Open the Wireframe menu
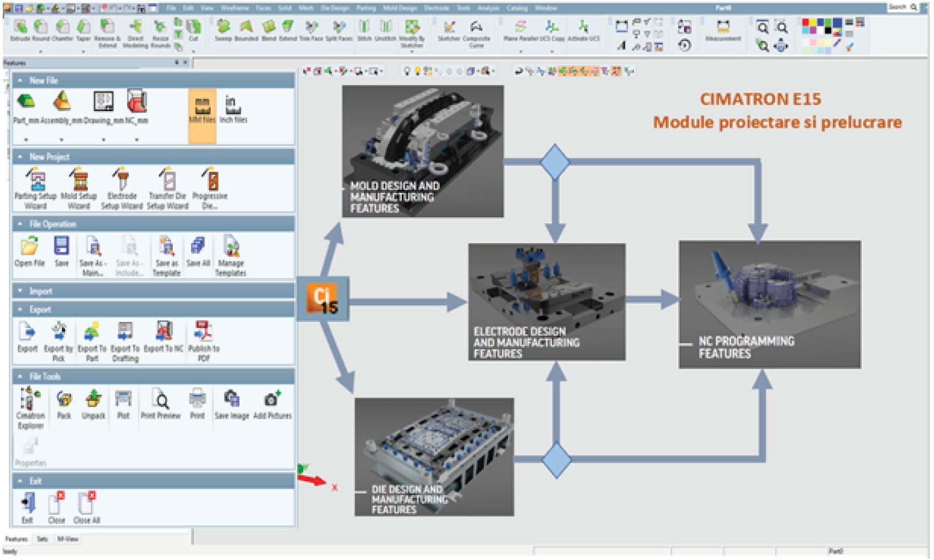 [235, 8]
